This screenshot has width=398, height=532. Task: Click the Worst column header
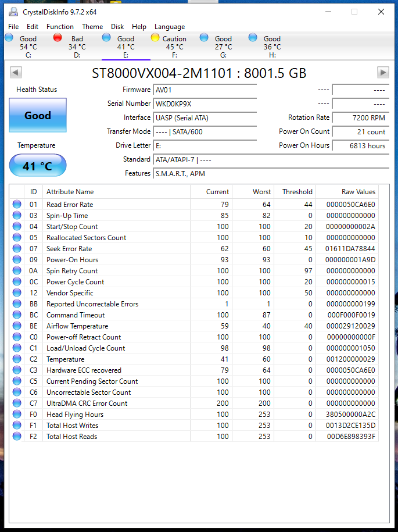point(253,192)
